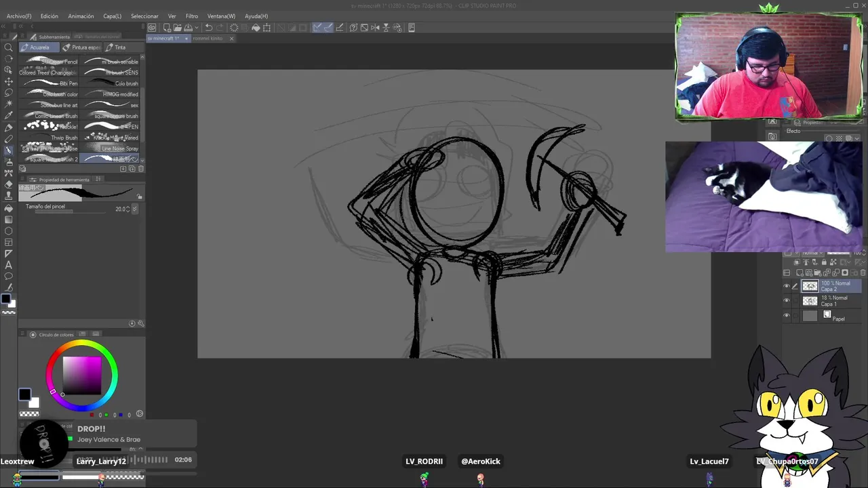Toggle snap to ruler icon
The height and width of the screenshot is (488, 868).
[x=317, y=28]
